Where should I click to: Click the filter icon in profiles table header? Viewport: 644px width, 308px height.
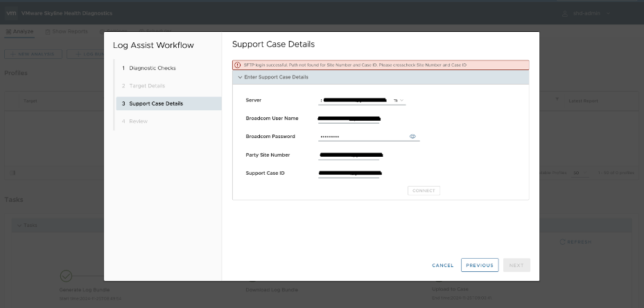(557, 99)
